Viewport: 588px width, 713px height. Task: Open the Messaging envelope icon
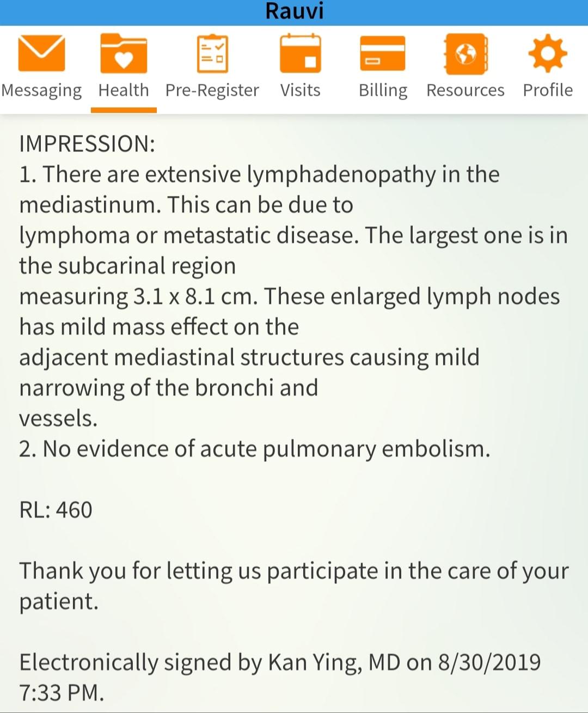(x=41, y=53)
